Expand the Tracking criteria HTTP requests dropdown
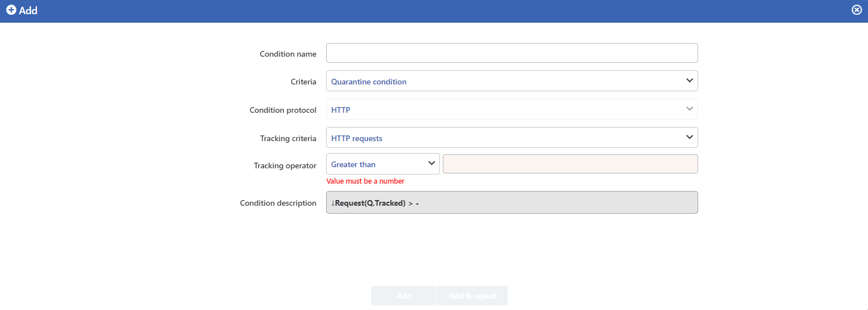Screen dimensions: 868x310 coord(512,137)
